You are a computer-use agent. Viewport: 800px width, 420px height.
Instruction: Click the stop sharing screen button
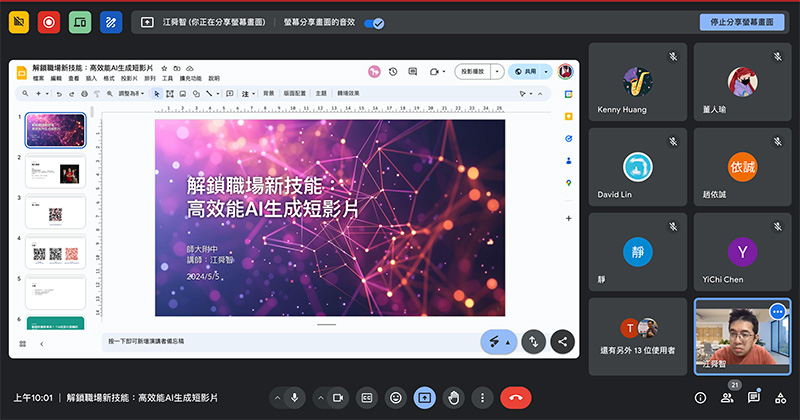click(742, 22)
